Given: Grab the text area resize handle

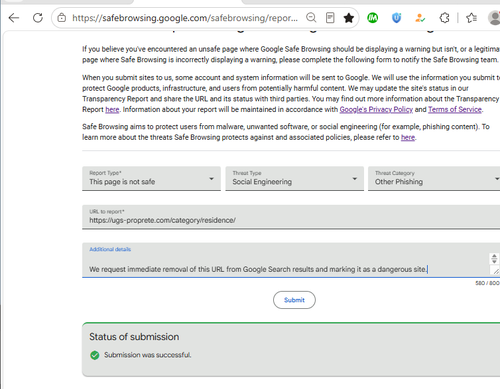Looking at the screenshot, I should point(496,271).
